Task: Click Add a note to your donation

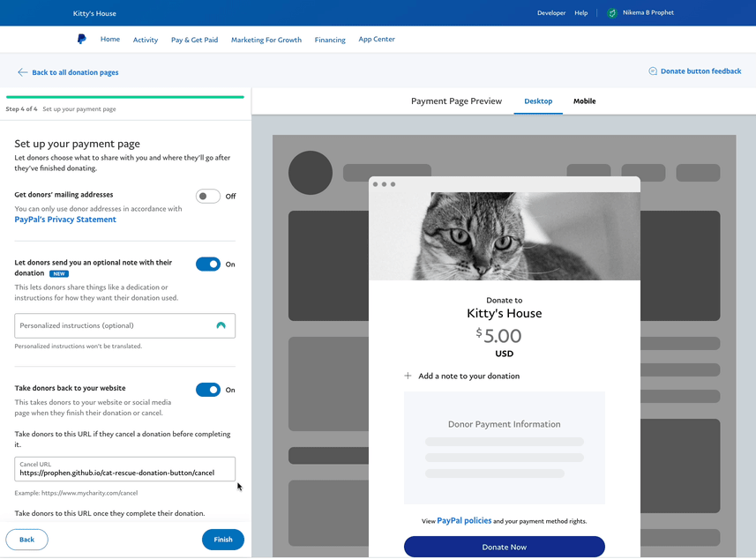Action: point(468,376)
